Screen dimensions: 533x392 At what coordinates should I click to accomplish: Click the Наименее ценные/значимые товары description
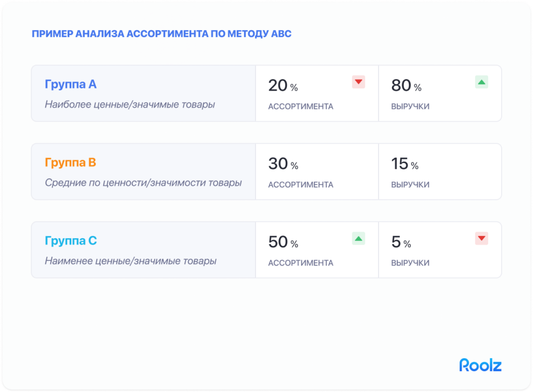pos(131,261)
